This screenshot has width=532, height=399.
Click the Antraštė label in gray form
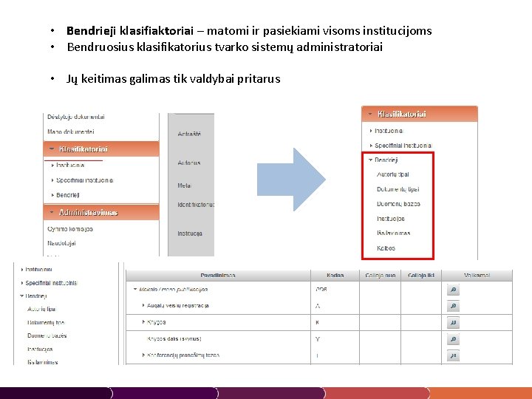coord(189,134)
